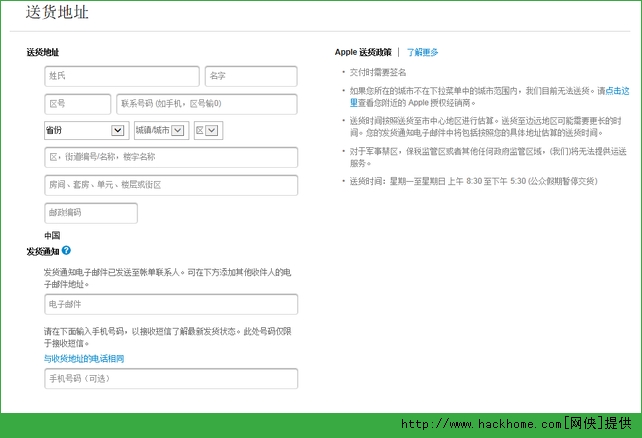
Task: Click the help icon beside 发货通知
Action: pyautogui.click(x=66, y=251)
